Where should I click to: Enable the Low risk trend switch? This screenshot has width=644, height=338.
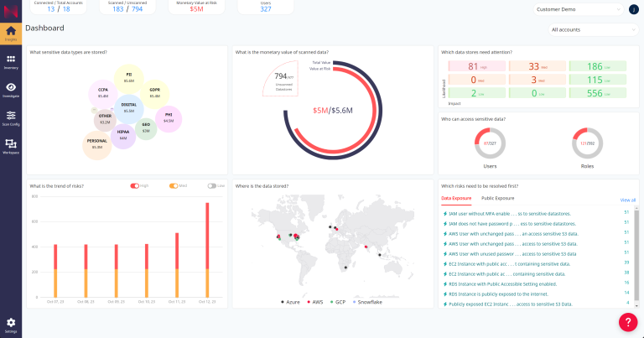212,185
